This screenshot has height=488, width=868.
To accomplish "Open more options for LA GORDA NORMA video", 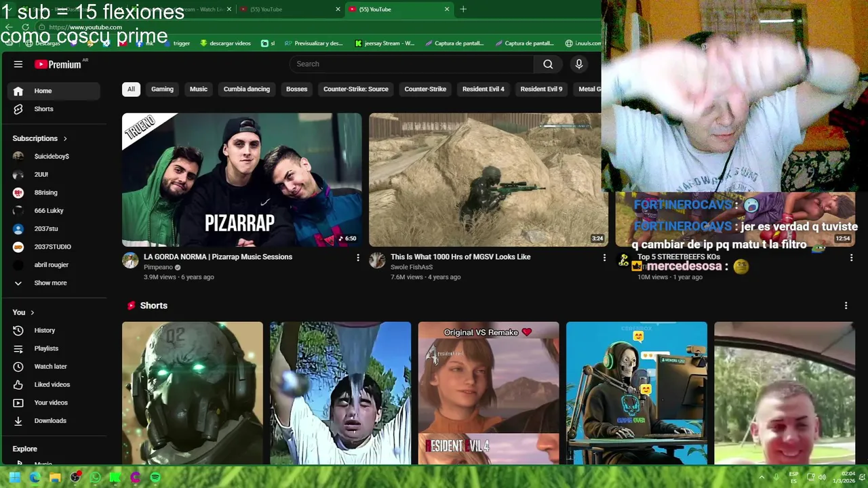I will [x=358, y=258].
